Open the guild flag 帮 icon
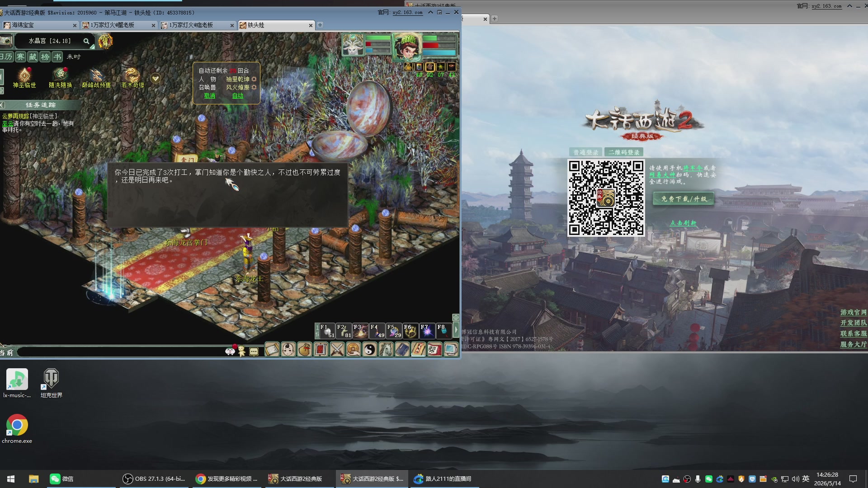Image resolution: width=868 pixels, height=488 pixels. click(434, 349)
